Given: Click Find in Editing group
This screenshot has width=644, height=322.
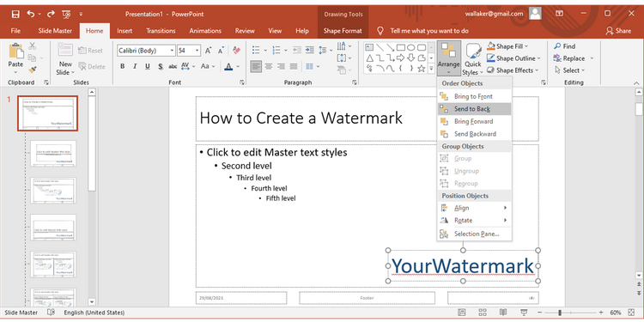Looking at the screenshot, I should pos(565,46).
